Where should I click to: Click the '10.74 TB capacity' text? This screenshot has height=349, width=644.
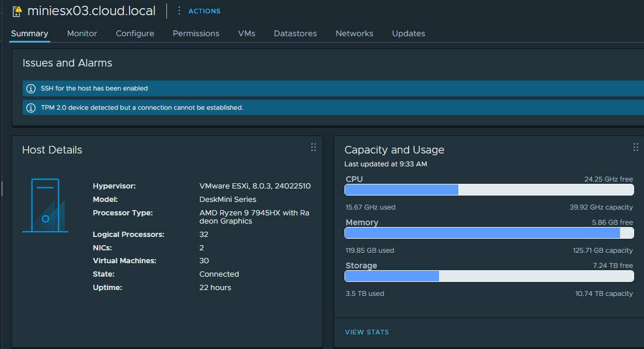click(604, 294)
